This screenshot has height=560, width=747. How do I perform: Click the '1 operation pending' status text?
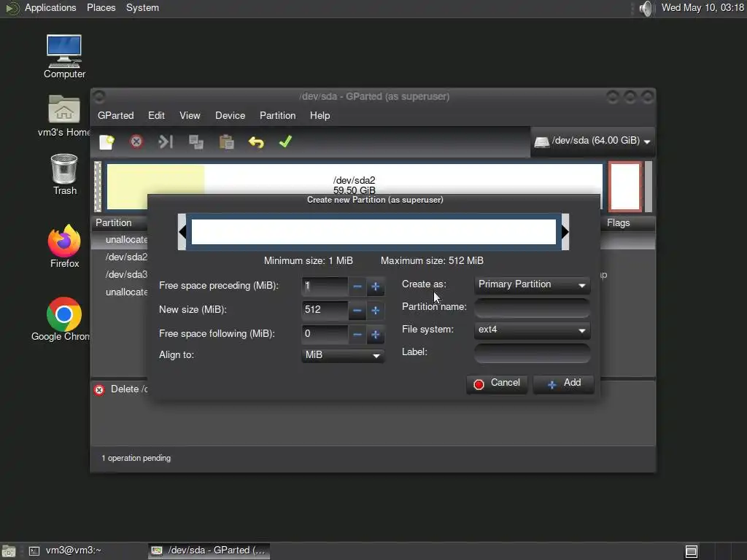pyautogui.click(x=136, y=458)
